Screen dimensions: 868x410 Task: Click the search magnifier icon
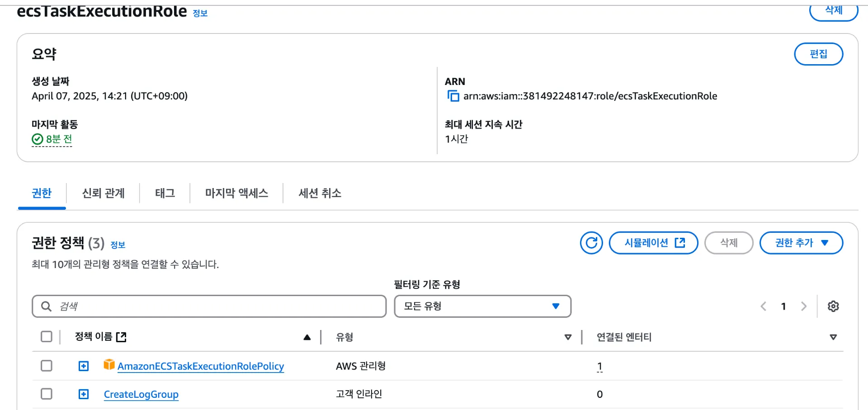click(x=46, y=306)
